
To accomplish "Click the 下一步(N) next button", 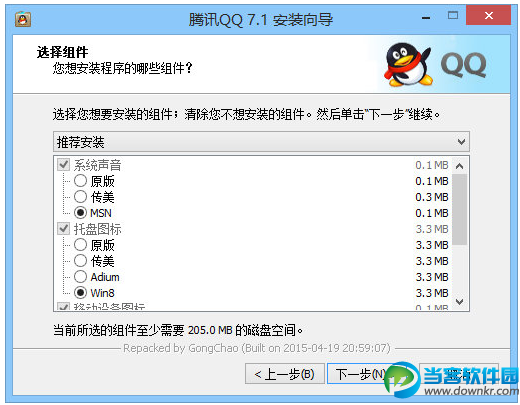I will [361, 374].
